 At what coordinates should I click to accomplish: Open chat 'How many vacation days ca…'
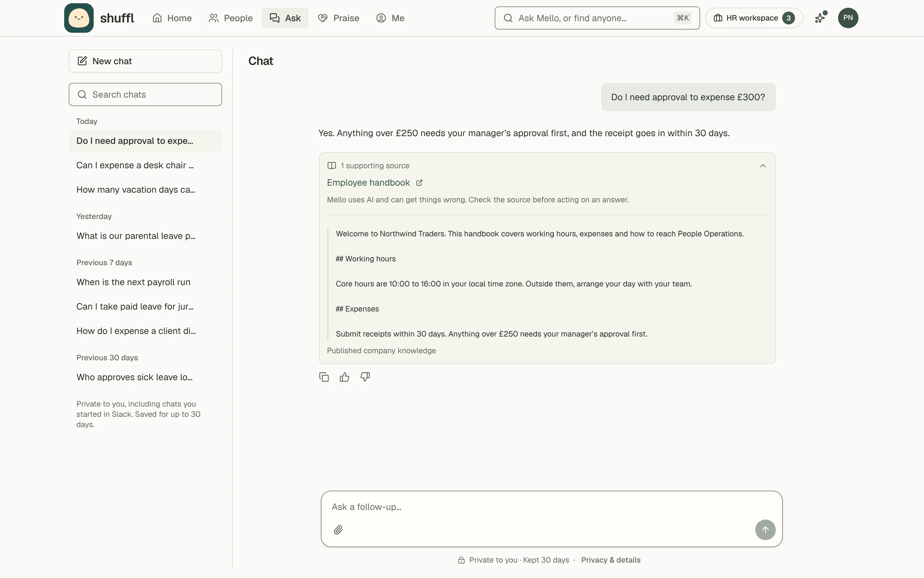click(x=145, y=189)
